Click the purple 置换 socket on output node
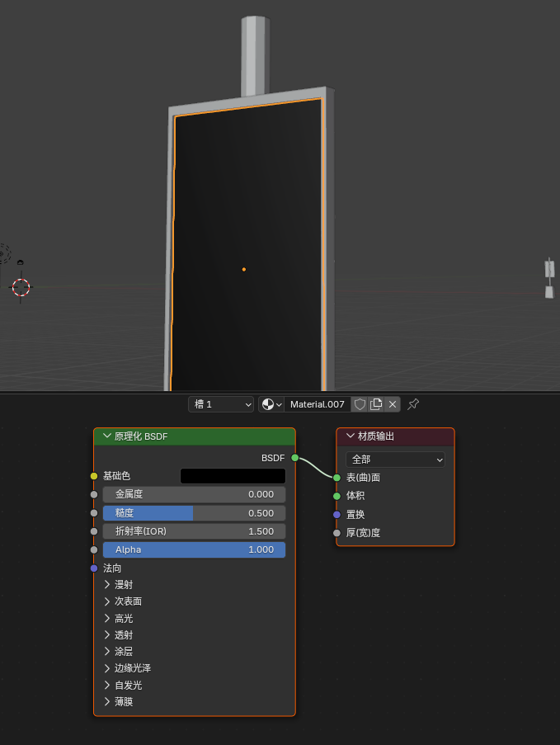 (x=336, y=515)
